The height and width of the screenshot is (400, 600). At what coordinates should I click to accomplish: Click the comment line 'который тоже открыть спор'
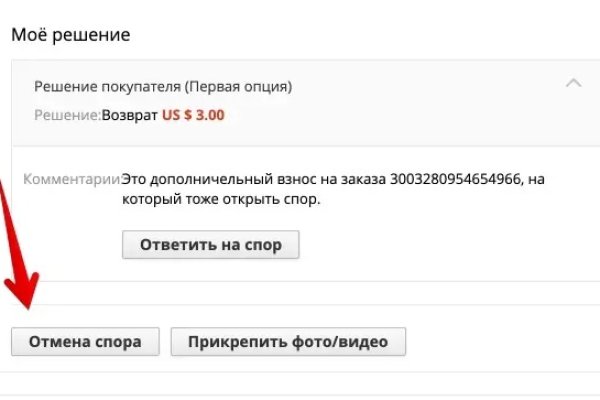pos(219,199)
